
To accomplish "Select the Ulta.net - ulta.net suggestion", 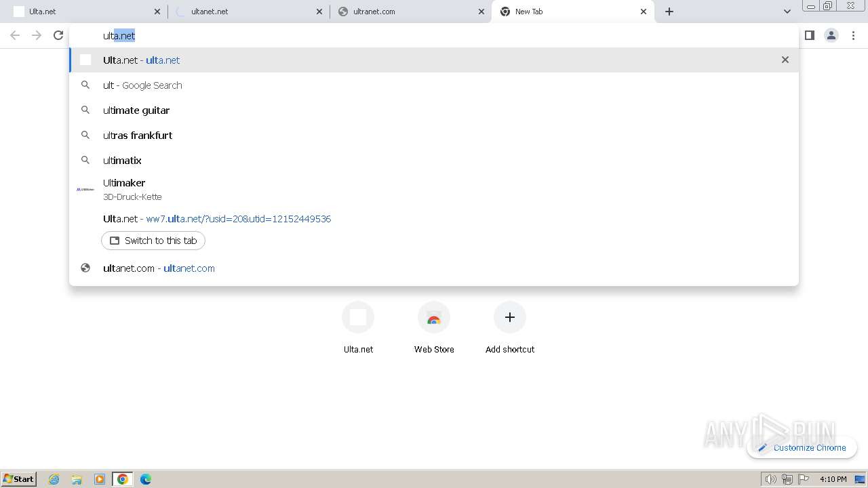I will pos(434,60).
